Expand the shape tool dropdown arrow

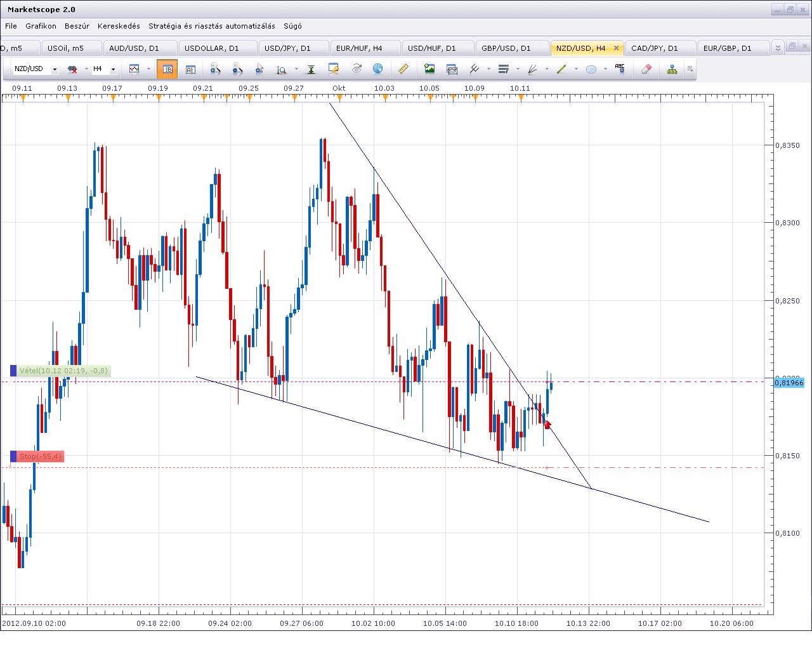605,69
